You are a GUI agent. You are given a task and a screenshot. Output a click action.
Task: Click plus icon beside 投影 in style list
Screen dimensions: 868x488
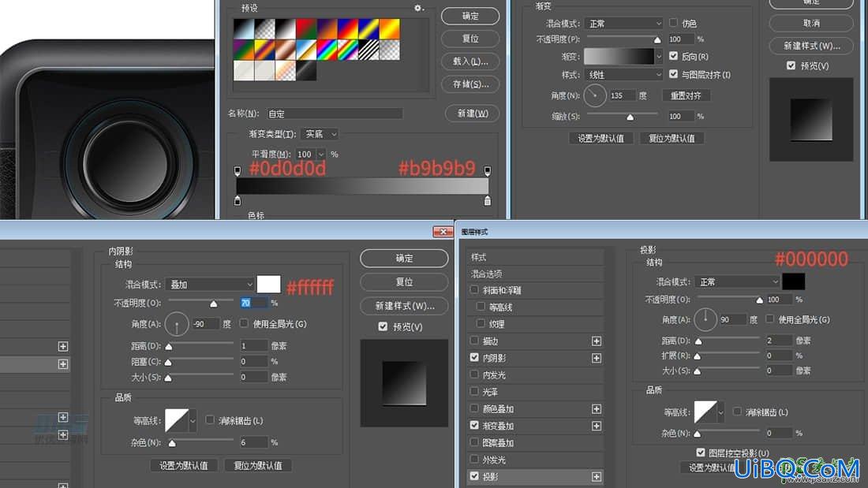597,476
